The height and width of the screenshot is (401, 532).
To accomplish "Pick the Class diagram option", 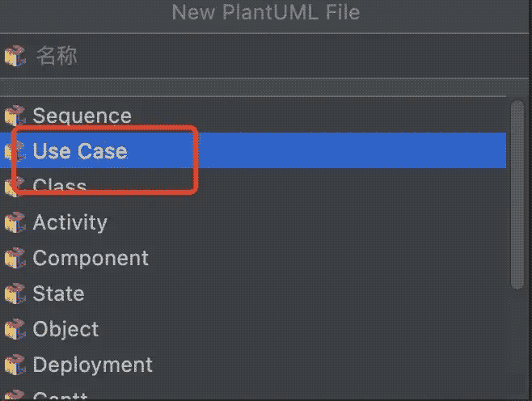I will pyautogui.click(x=60, y=187).
